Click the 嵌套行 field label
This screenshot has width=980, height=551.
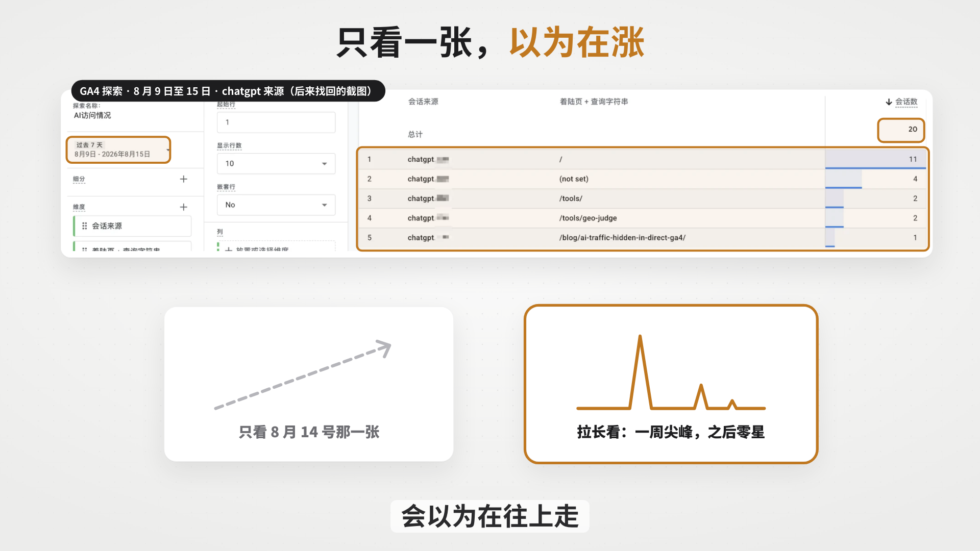[x=226, y=187]
